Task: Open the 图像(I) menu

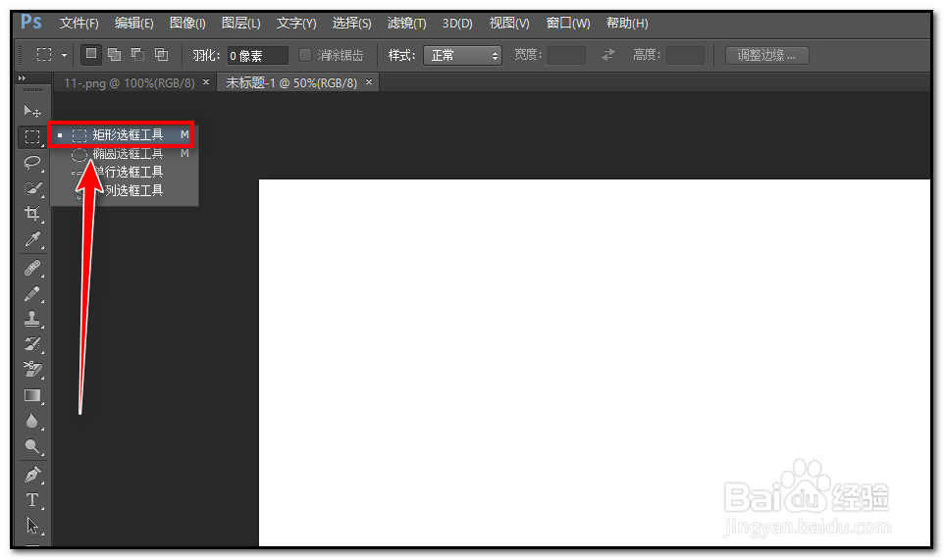Action: (187, 24)
